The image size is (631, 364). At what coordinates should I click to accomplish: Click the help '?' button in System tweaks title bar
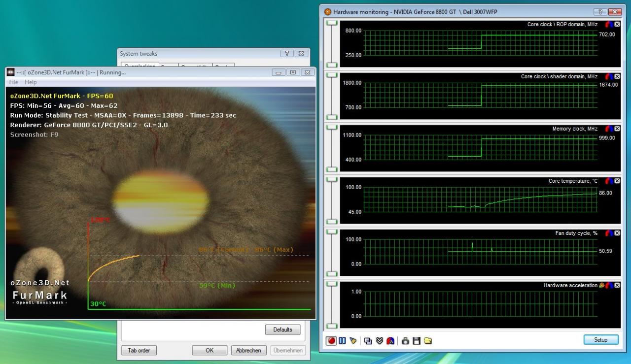(x=287, y=53)
